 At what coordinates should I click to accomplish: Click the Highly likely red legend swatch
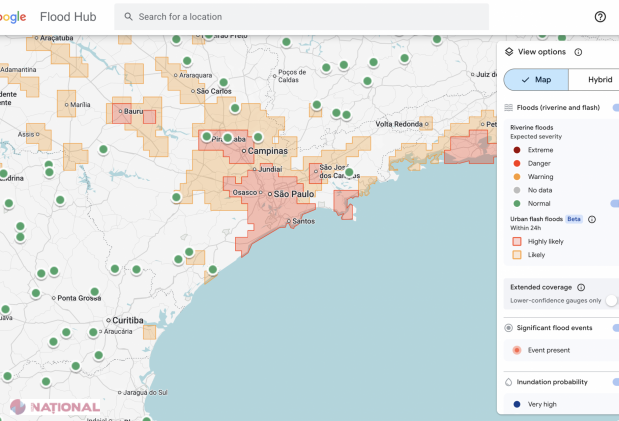click(516, 241)
